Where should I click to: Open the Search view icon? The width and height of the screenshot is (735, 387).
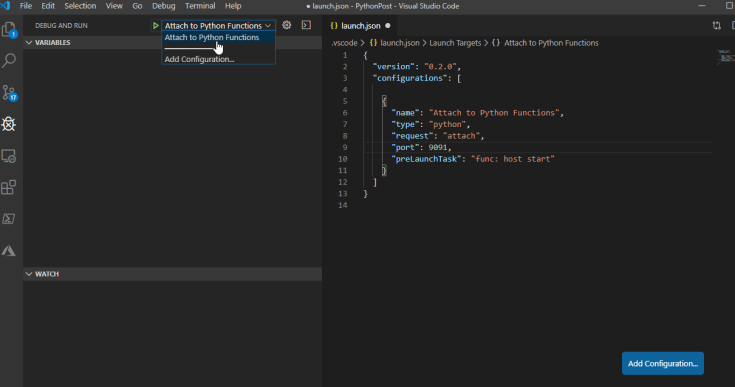click(x=9, y=60)
